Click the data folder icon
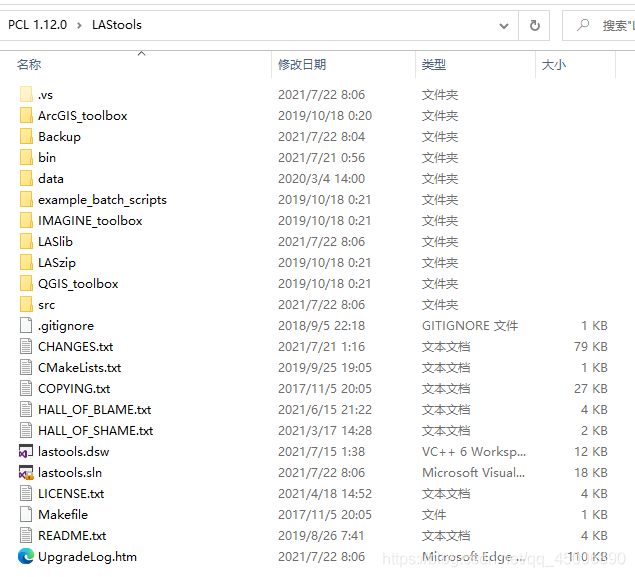 pyautogui.click(x=26, y=179)
